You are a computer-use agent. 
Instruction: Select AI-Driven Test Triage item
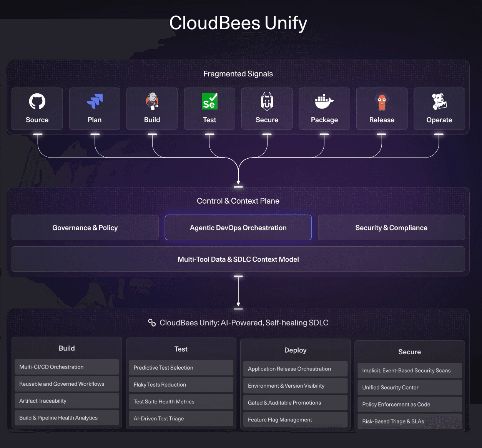pyautogui.click(x=181, y=418)
